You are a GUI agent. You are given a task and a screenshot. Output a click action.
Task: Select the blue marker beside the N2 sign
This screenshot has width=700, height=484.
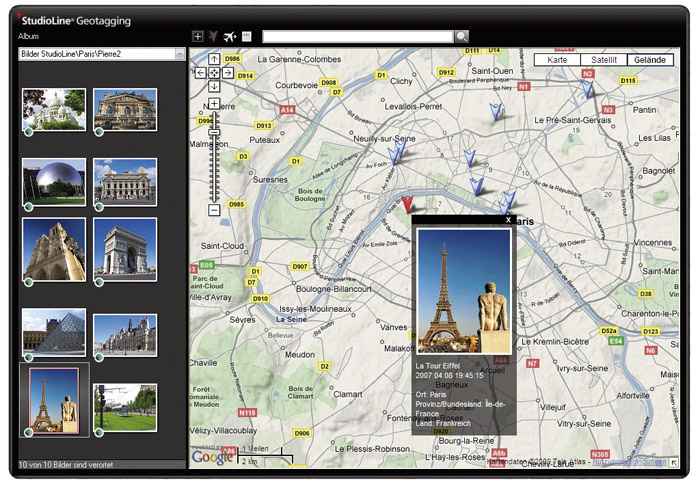pos(588,89)
